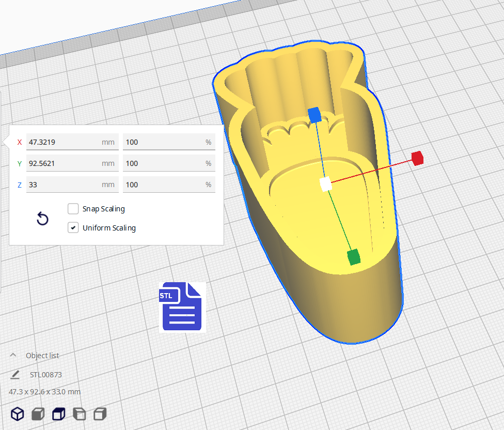This screenshot has width=504, height=430.
Task: Collapse the Object list panel
Action: coord(13,355)
